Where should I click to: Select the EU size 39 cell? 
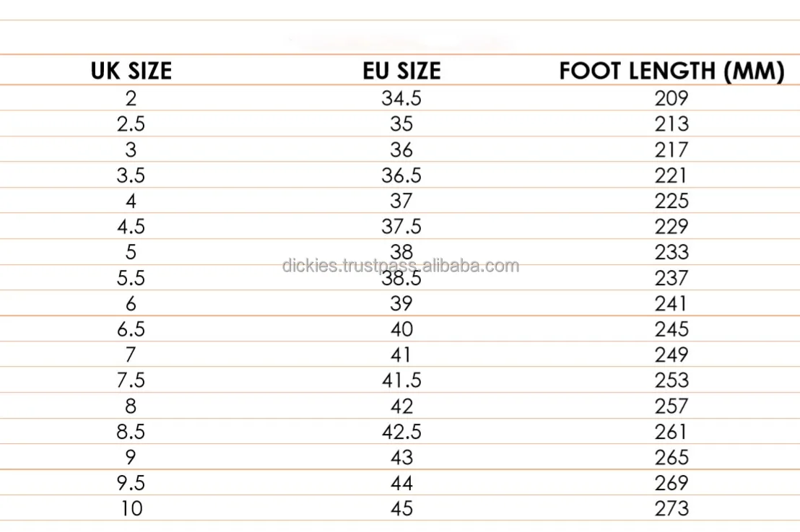click(401, 304)
